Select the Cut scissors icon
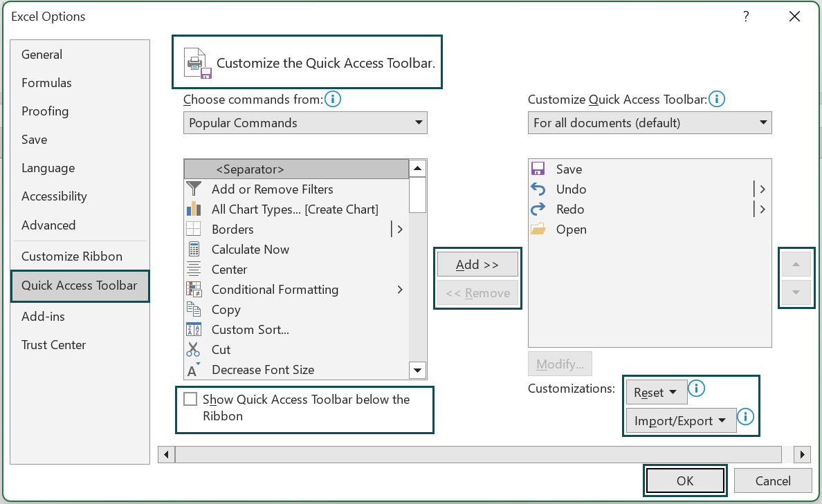Image resolution: width=822 pixels, height=504 pixels. (194, 349)
